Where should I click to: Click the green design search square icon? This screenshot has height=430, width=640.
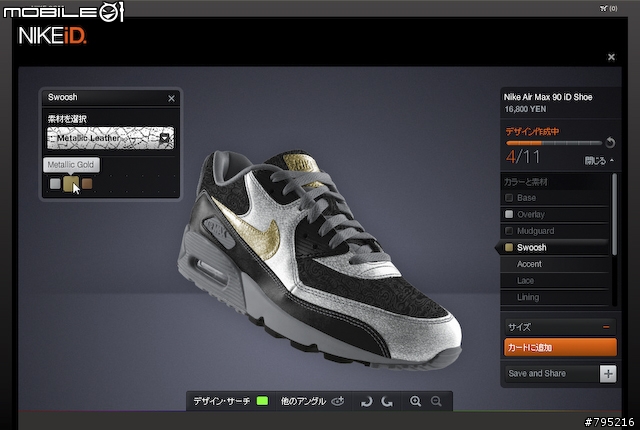[x=262, y=401]
